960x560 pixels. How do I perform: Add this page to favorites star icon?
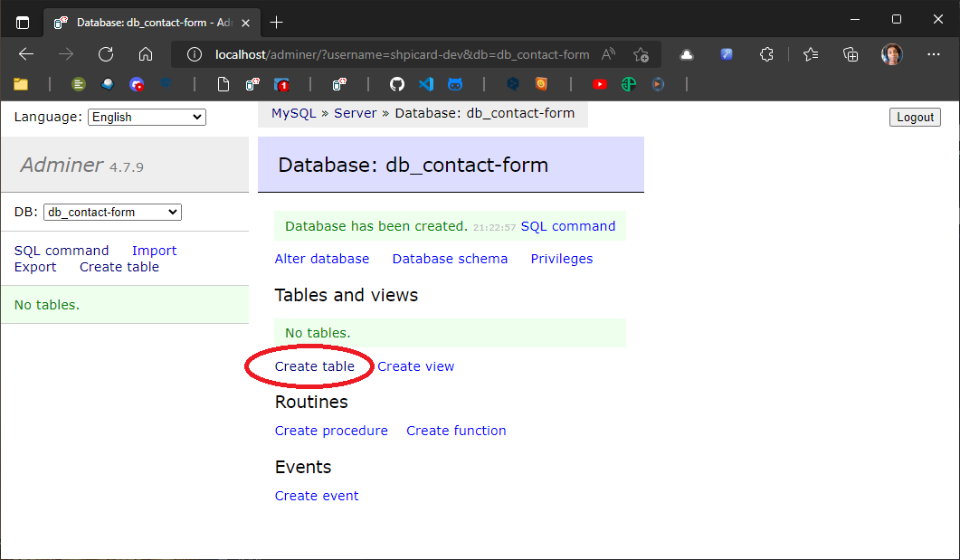coord(641,54)
